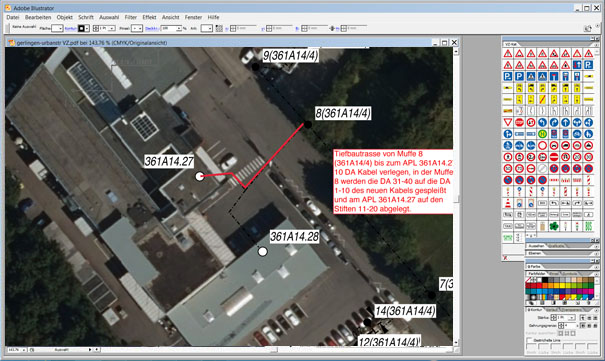Pick the black swatch in Farbfelder

click(545, 280)
